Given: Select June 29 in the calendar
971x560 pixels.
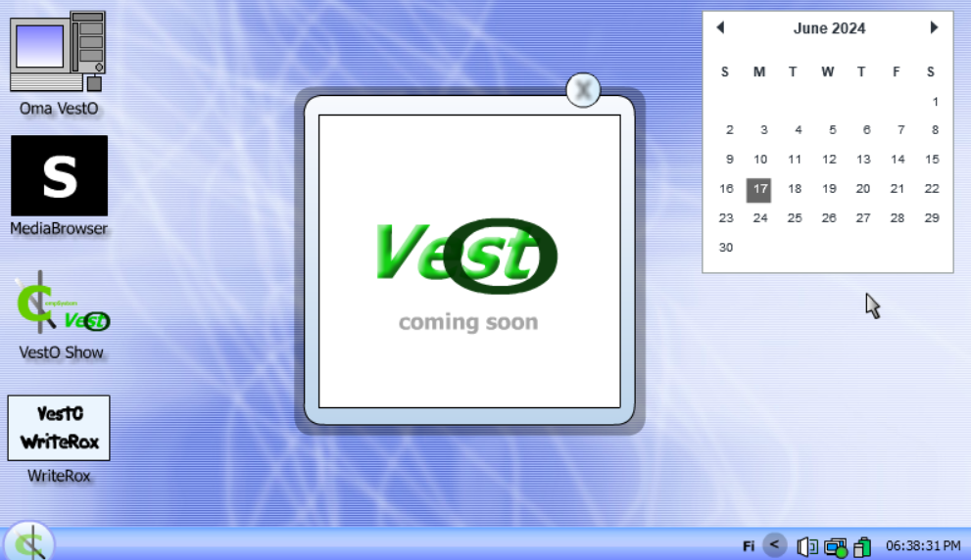Looking at the screenshot, I should point(932,217).
